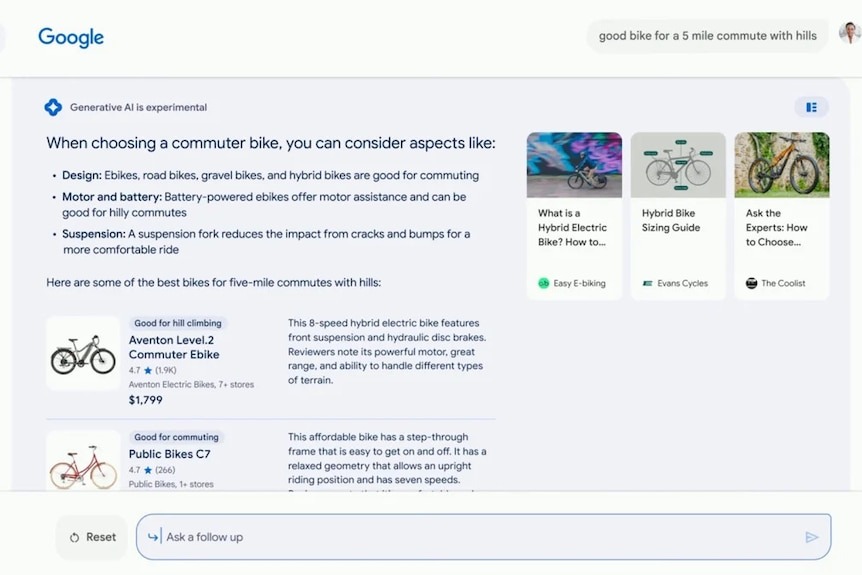The height and width of the screenshot is (575, 862).
Task: Open the What is a Hybrid Electric Bike article
Action: click(x=574, y=216)
